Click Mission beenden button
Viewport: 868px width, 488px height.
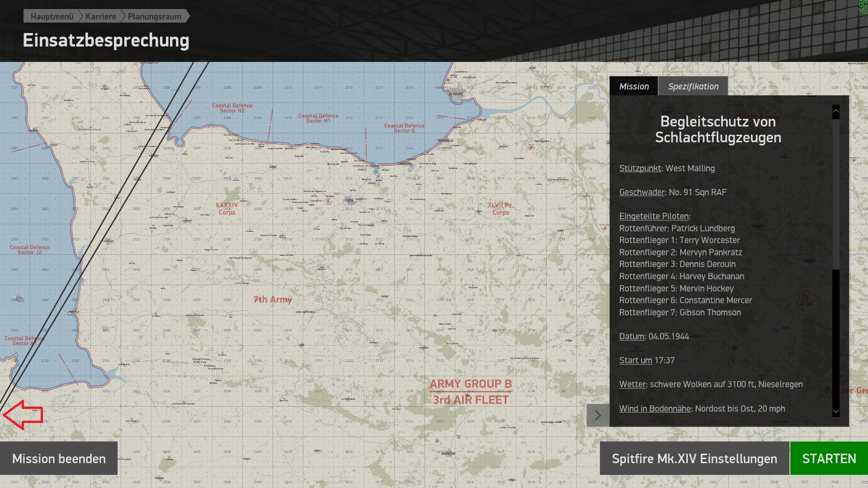coord(59,459)
